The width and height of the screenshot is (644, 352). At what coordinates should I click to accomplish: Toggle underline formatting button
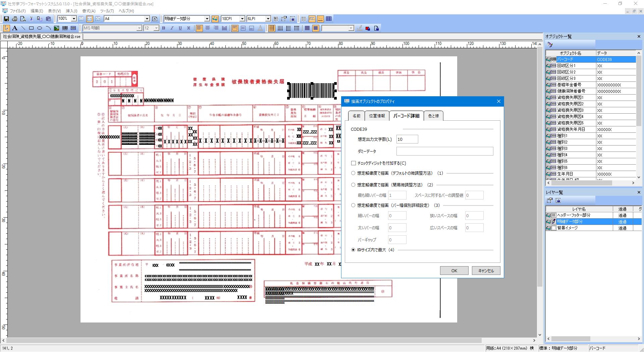click(180, 28)
